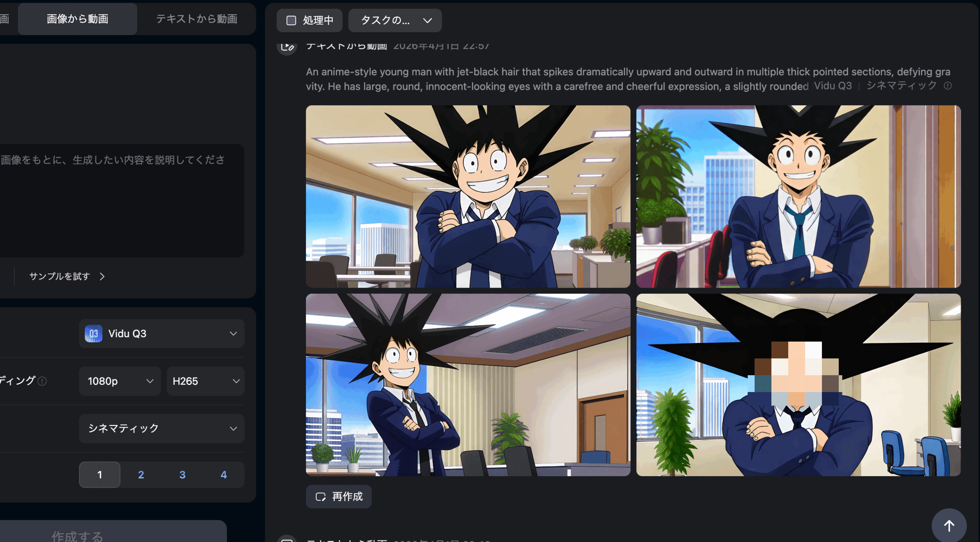Select quantity option 3

click(x=182, y=475)
